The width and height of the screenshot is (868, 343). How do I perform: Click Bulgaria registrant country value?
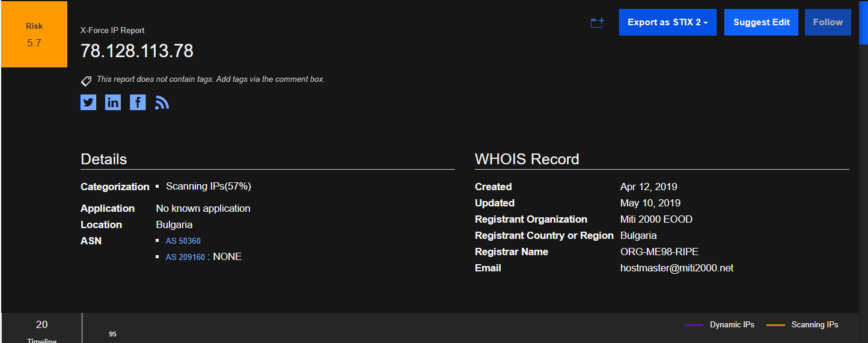638,236
